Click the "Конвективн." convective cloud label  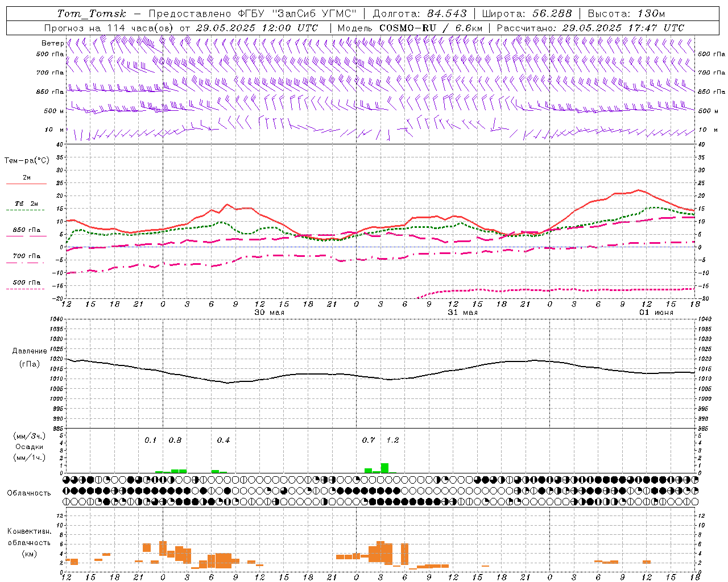point(29,531)
